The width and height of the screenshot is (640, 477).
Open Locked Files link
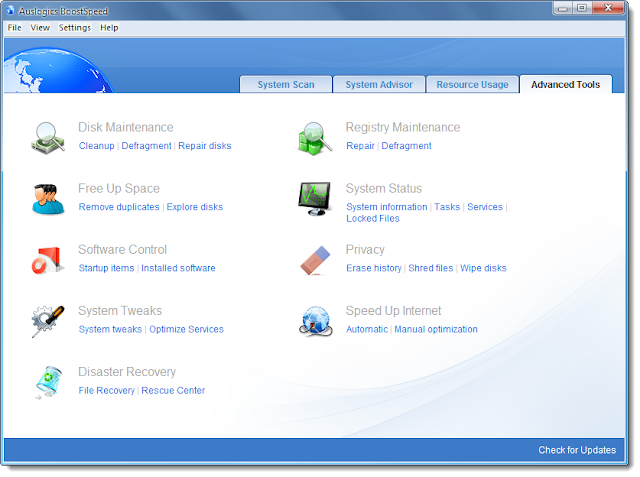tap(373, 218)
